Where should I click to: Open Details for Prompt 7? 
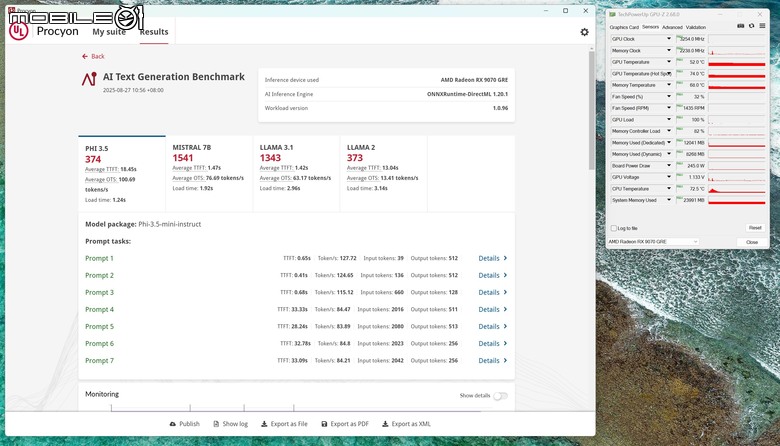click(x=492, y=360)
